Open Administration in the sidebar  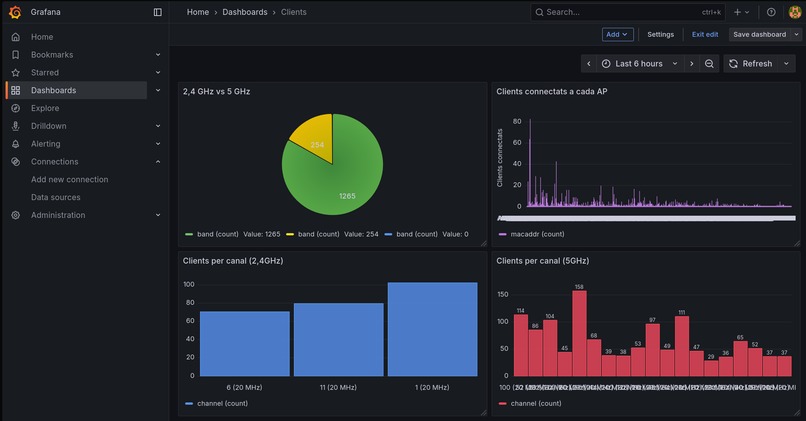pyautogui.click(x=58, y=215)
